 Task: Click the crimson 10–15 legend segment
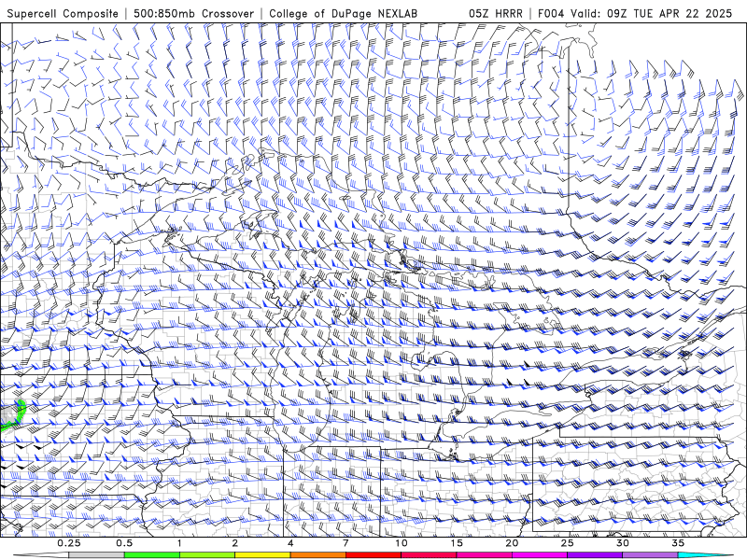click(429, 555)
